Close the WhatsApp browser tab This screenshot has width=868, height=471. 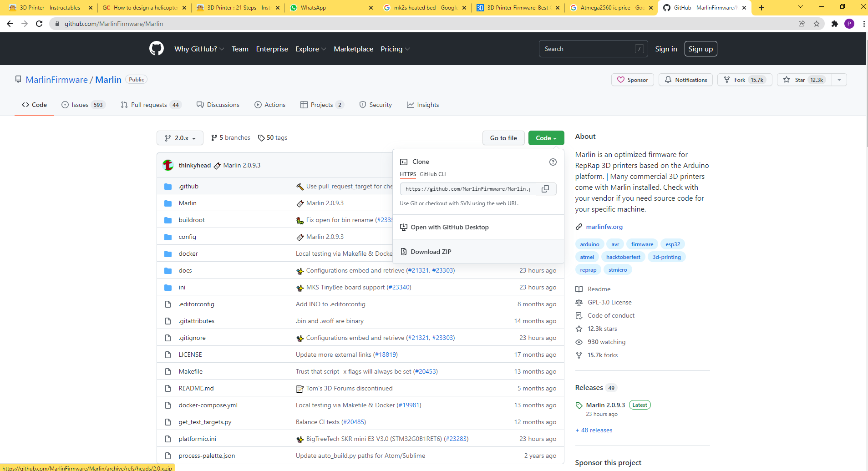click(371, 8)
